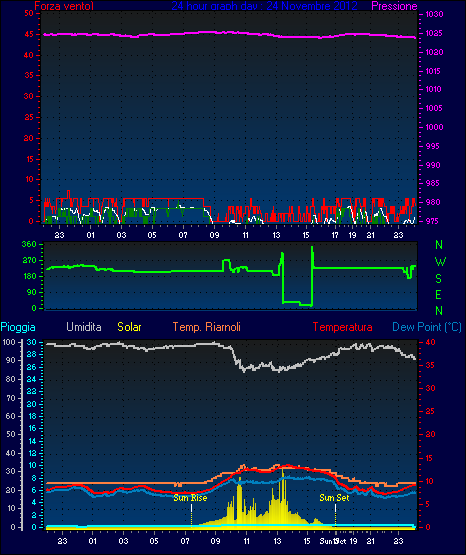Viewport: 466px width, 555px height.
Task: Click the Umidita legend label
Action: 84,327
